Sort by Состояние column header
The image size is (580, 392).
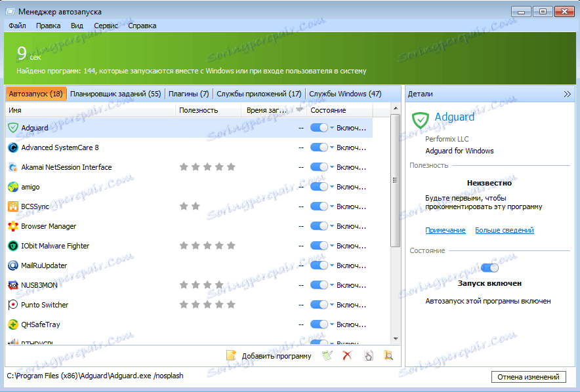click(340, 110)
